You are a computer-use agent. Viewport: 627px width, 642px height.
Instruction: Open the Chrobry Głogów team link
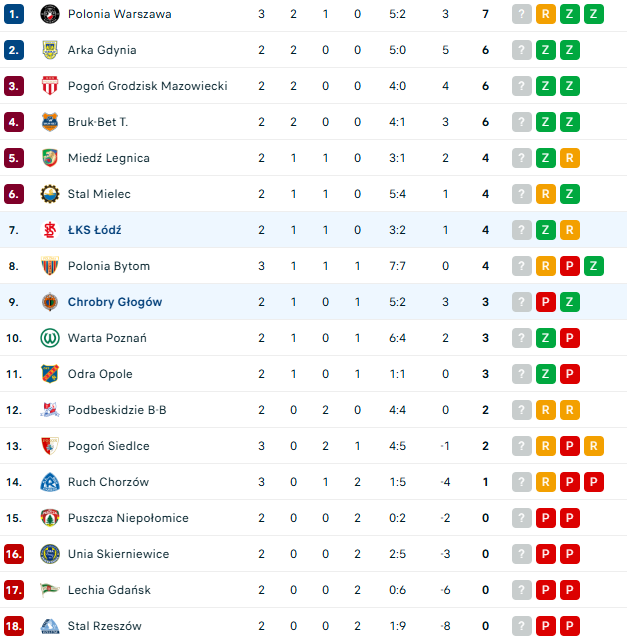(x=115, y=302)
